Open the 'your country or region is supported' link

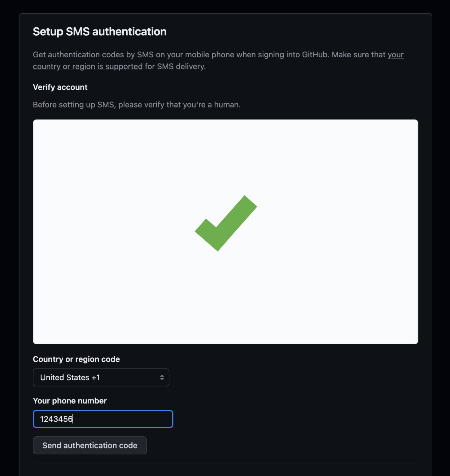[x=88, y=66]
